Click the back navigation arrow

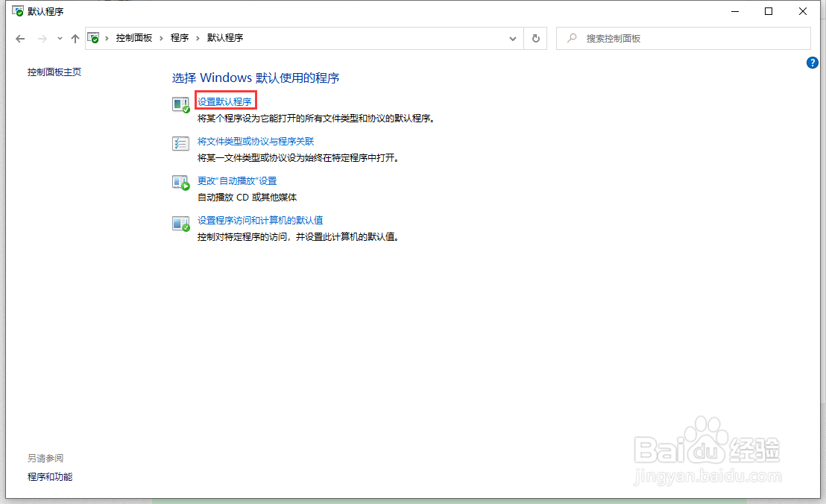[20, 38]
